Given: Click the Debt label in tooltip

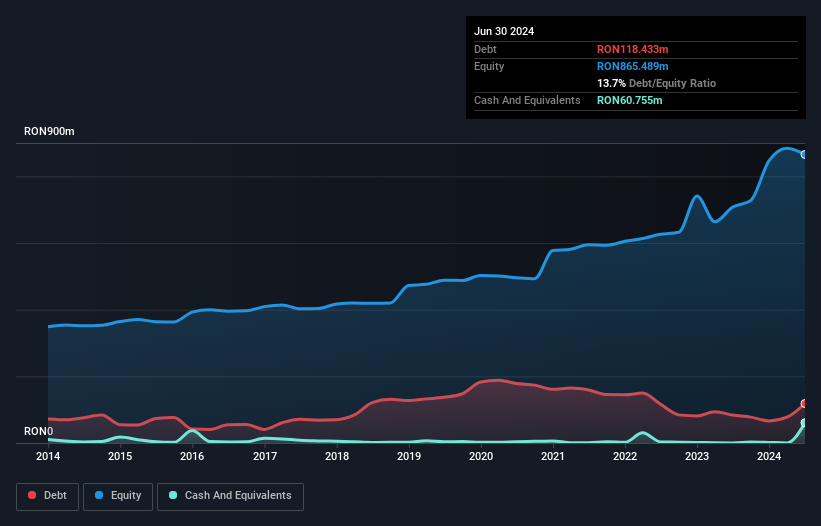Looking at the screenshot, I should 485,49.
